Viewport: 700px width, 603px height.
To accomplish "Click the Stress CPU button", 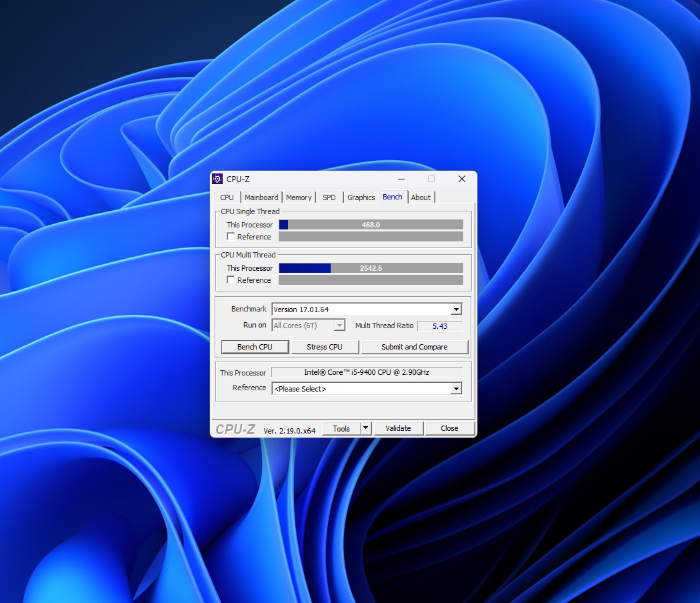I will pyautogui.click(x=325, y=347).
